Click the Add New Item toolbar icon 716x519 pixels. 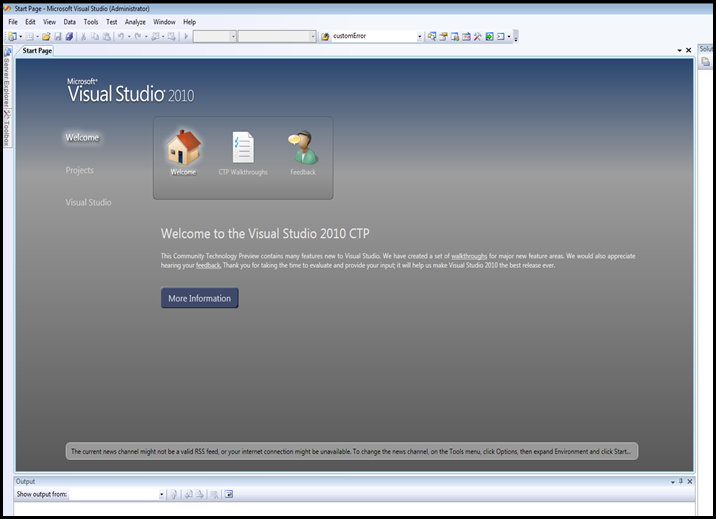point(30,36)
